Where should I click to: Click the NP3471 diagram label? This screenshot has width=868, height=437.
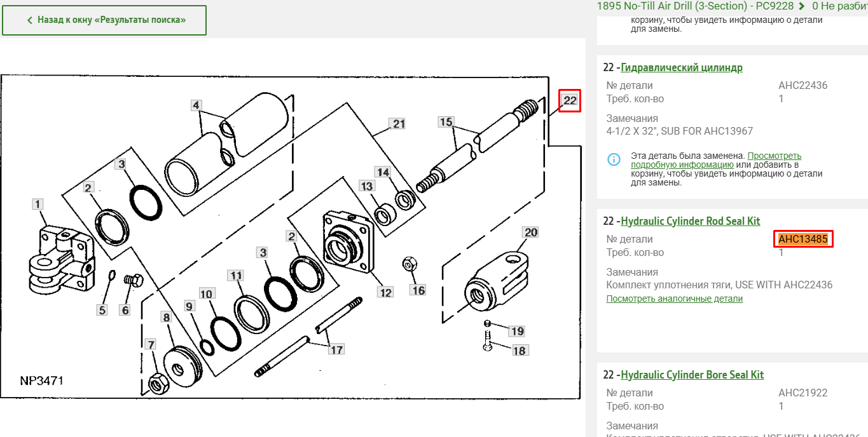pos(41,381)
